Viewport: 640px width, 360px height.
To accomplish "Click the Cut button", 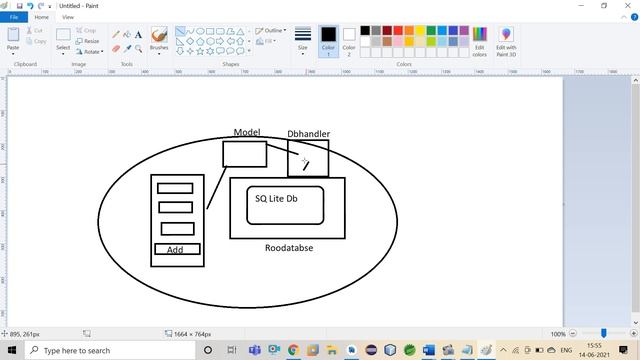I will point(35,31).
